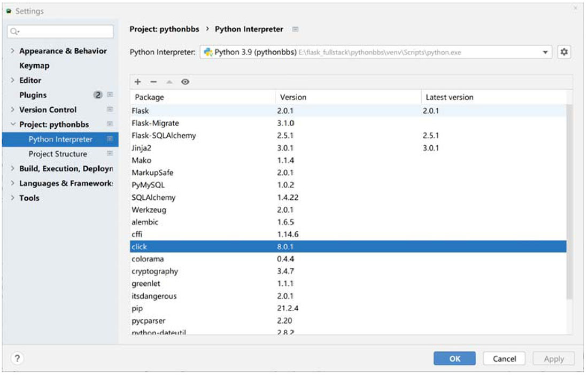Click the minus icon to uninstall package
The width and height of the screenshot is (588, 375).
[153, 82]
